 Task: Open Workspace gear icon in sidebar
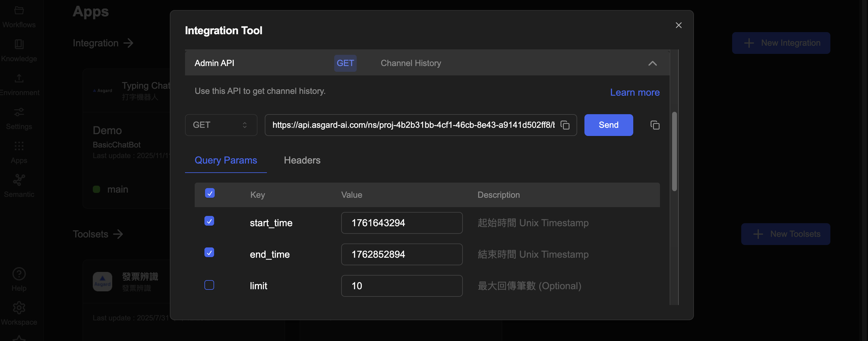[19, 308]
